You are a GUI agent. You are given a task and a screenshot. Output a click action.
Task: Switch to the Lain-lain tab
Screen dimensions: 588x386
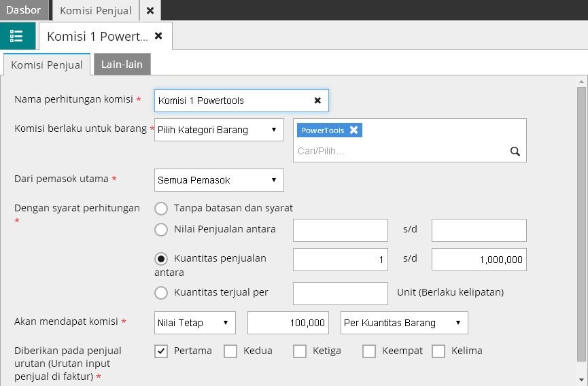(x=122, y=65)
